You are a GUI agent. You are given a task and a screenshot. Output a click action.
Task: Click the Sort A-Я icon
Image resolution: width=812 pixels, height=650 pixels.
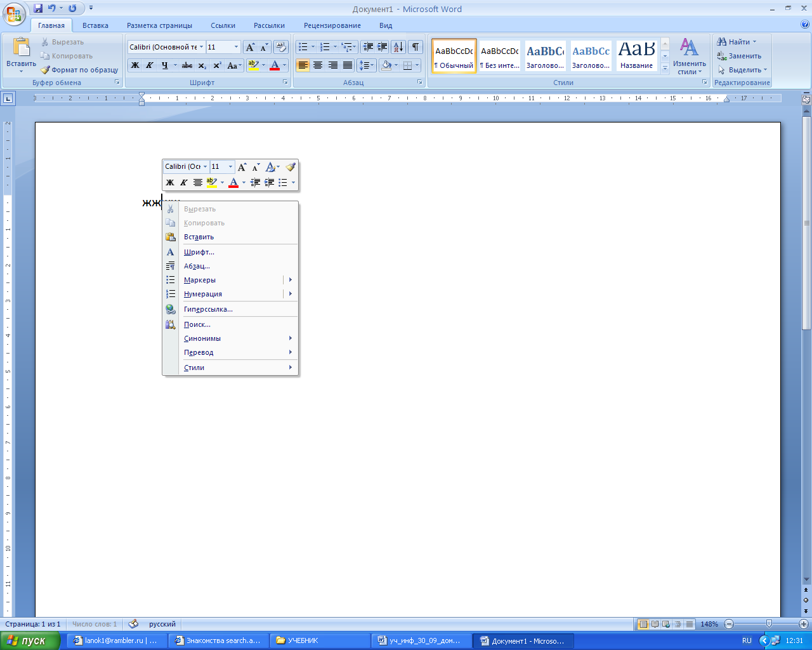[x=398, y=47]
